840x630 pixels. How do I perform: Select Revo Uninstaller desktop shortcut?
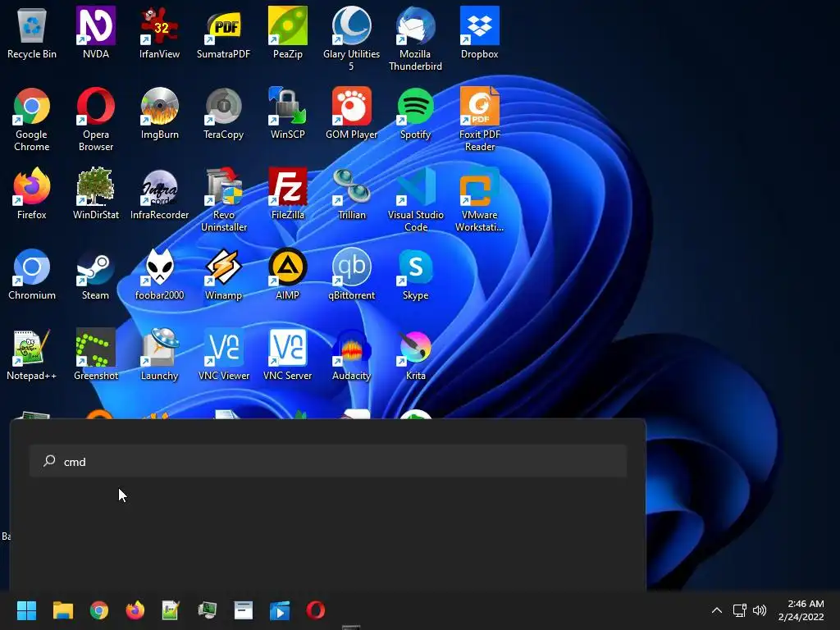(223, 199)
